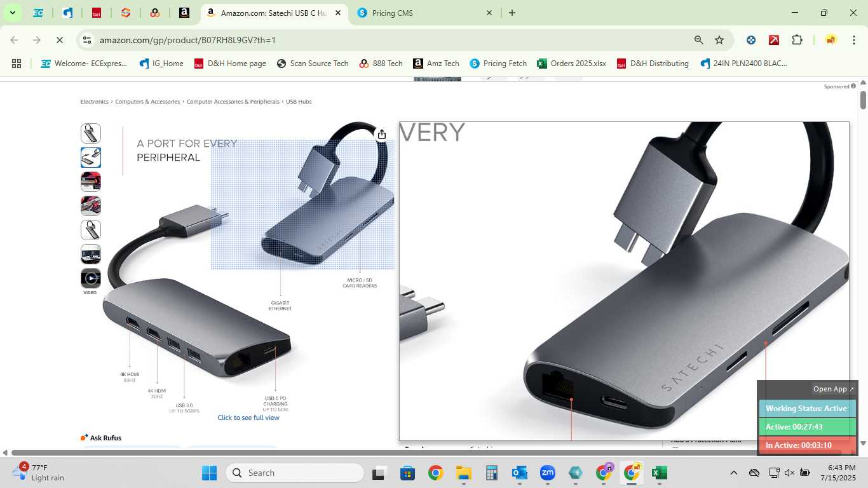The image size is (868, 488).
Task: Click Electronics breadcrumb link
Action: (94, 102)
